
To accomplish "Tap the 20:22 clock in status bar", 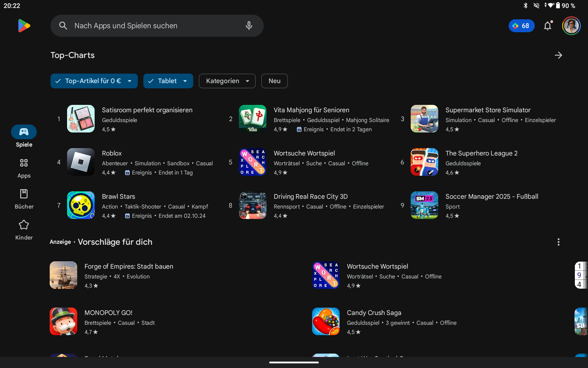I will pyautogui.click(x=12, y=6).
